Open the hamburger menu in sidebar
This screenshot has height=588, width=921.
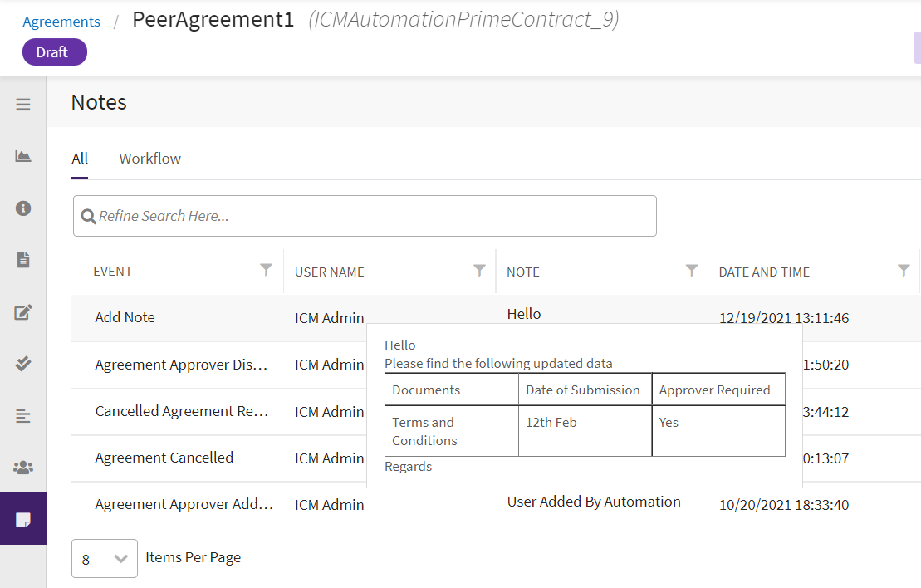coord(23,105)
